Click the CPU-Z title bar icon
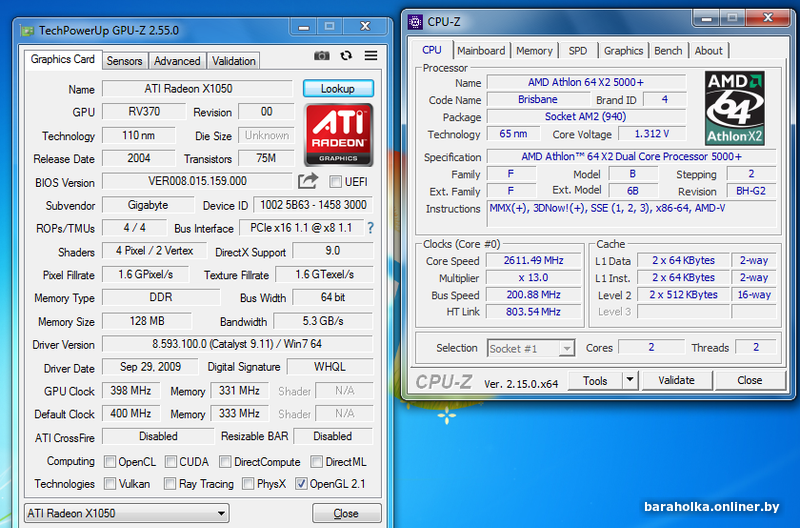The image size is (800, 528). click(415, 22)
